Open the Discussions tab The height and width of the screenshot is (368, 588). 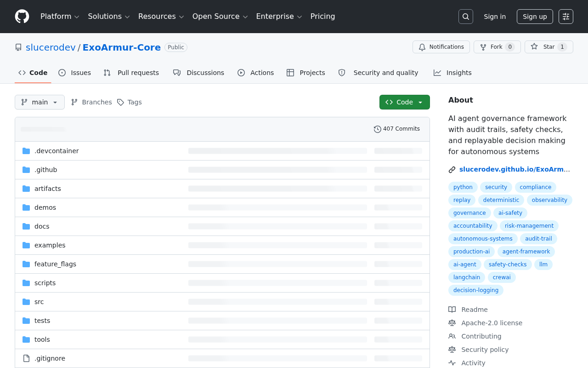pyautogui.click(x=198, y=73)
